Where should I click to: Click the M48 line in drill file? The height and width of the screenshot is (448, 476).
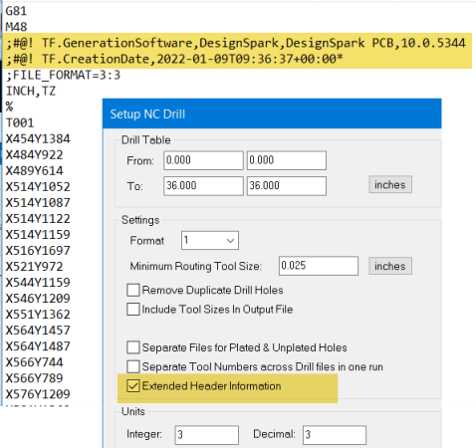16,27
